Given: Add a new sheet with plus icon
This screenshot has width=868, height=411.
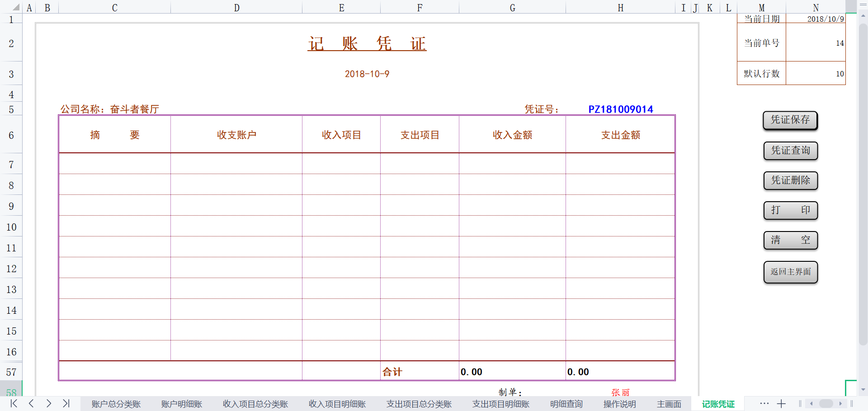Looking at the screenshot, I should 782,404.
